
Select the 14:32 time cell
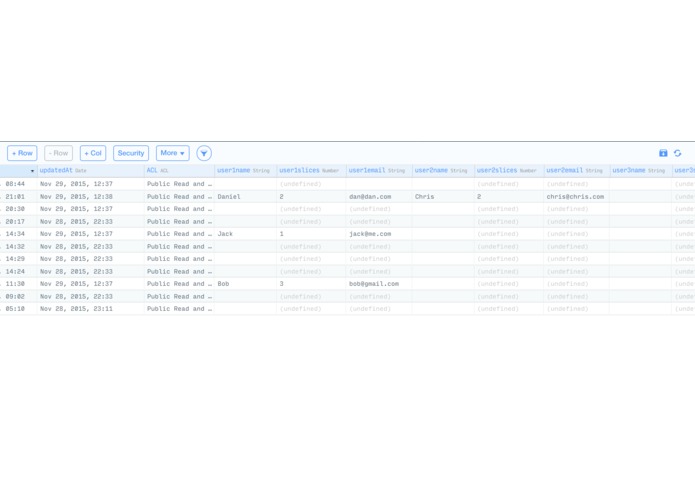pyautogui.click(x=19, y=247)
